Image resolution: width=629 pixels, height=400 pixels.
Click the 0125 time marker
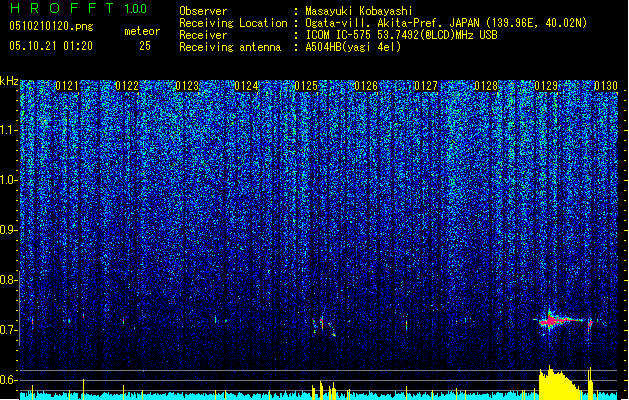[x=306, y=86]
